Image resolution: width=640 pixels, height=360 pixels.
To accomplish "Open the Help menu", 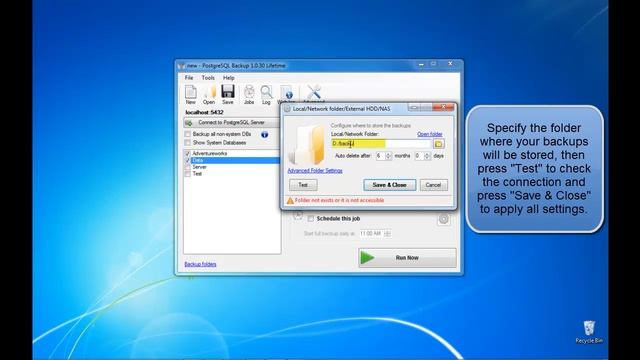I will point(229,78).
